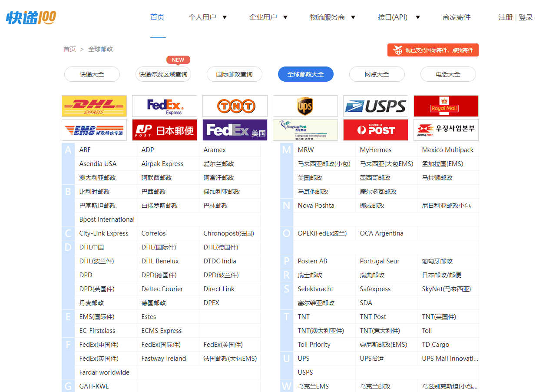
Task: Click the 登录 link
Action: tap(525, 17)
